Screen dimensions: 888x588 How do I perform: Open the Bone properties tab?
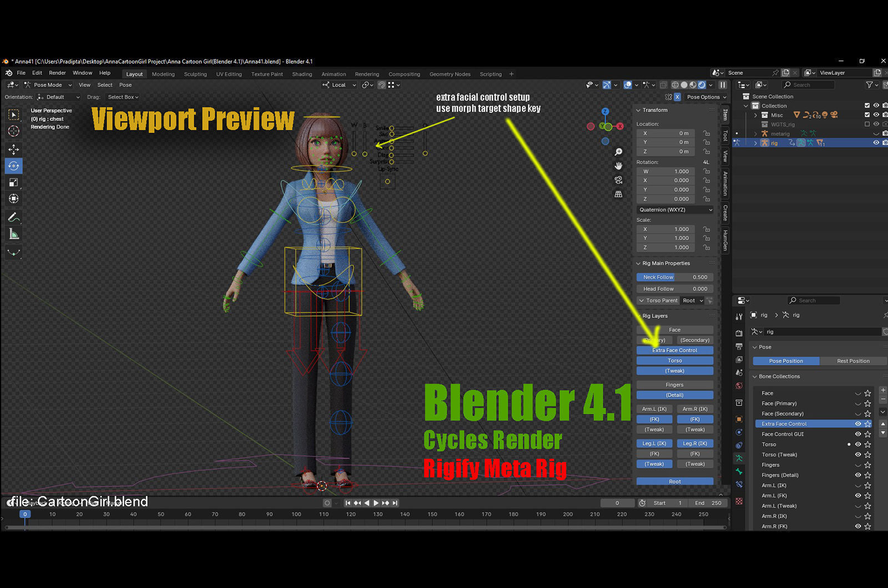tap(739, 472)
